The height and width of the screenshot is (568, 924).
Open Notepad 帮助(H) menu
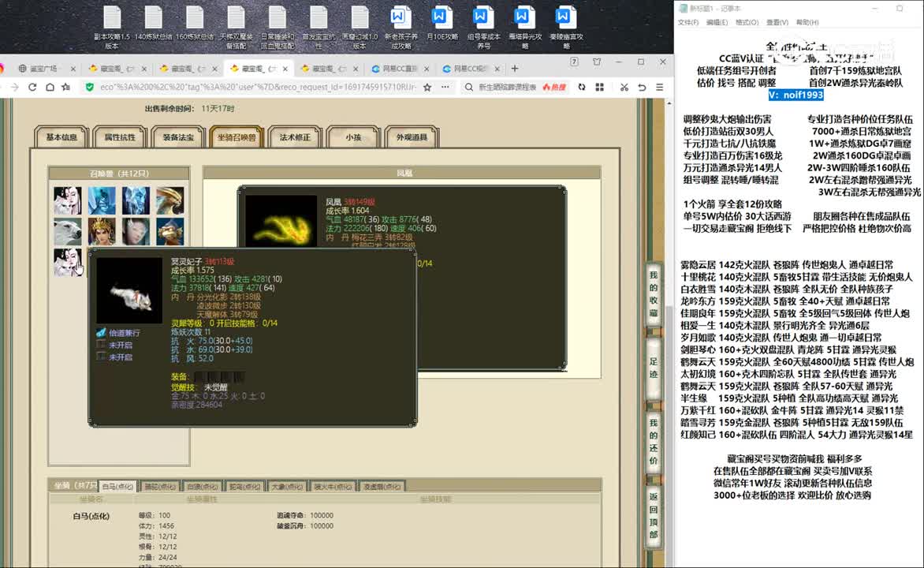(807, 22)
